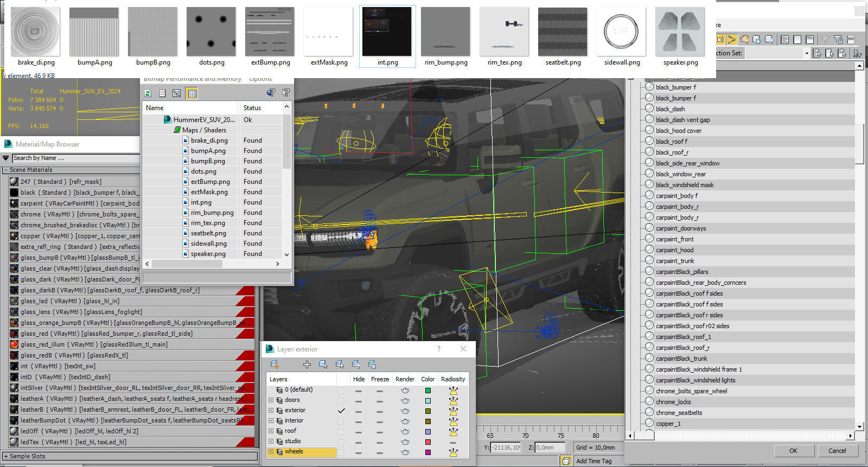Click Create New Layer icon in Layer dialog
Image resolution: width=868 pixels, height=467 pixels.
pyautogui.click(x=275, y=364)
